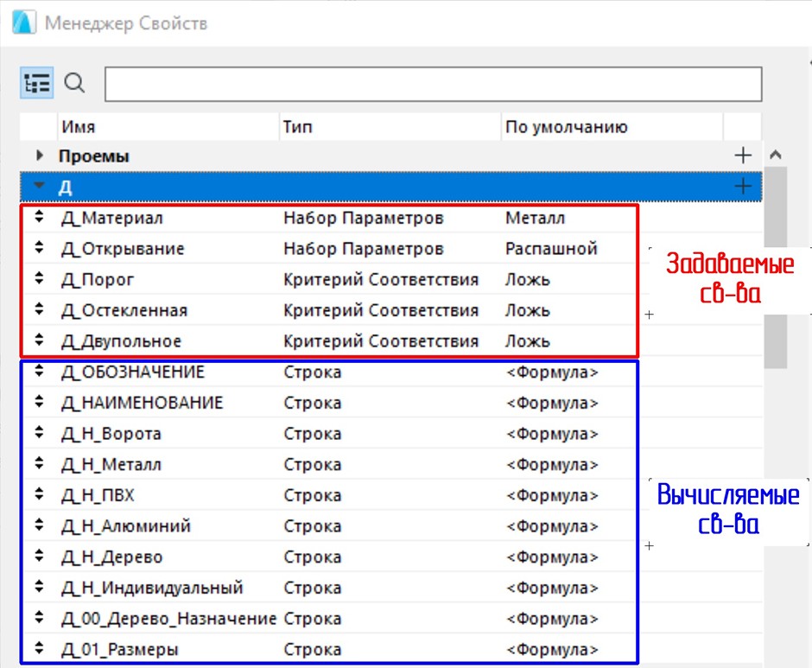Switch to the tree view icon
This screenshot has height=668, width=812.
pyautogui.click(x=37, y=84)
